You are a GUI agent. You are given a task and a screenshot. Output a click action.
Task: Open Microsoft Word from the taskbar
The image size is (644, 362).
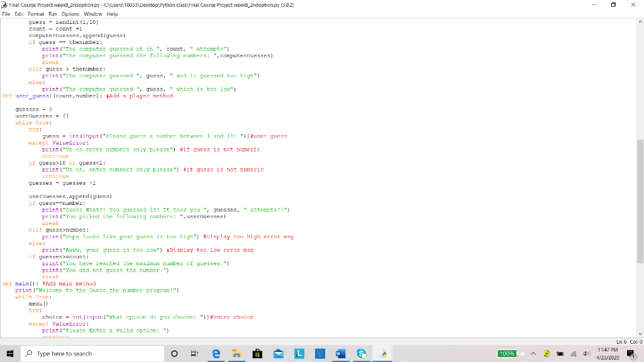pyautogui.click(x=340, y=353)
